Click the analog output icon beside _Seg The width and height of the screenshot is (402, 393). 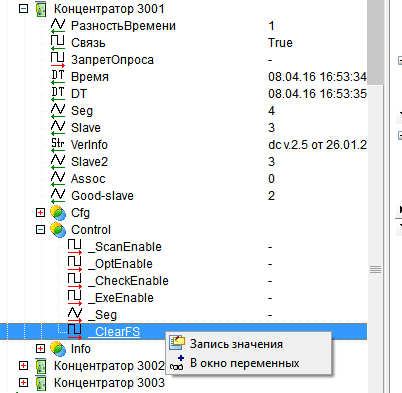[x=75, y=315]
